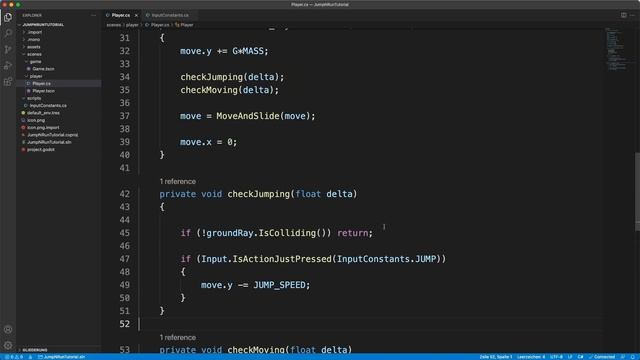Viewport: 640px width, 360px height.
Task: Expand the GLIEDERUNG outline section
Action: click(35, 350)
